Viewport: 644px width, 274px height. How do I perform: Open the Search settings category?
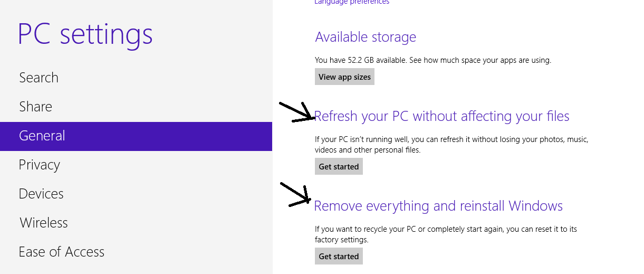(39, 78)
